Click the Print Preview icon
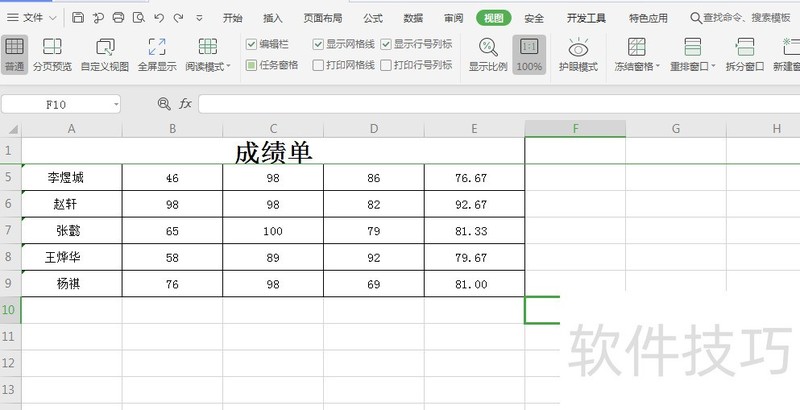This screenshot has width=800, height=410. click(138, 18)
